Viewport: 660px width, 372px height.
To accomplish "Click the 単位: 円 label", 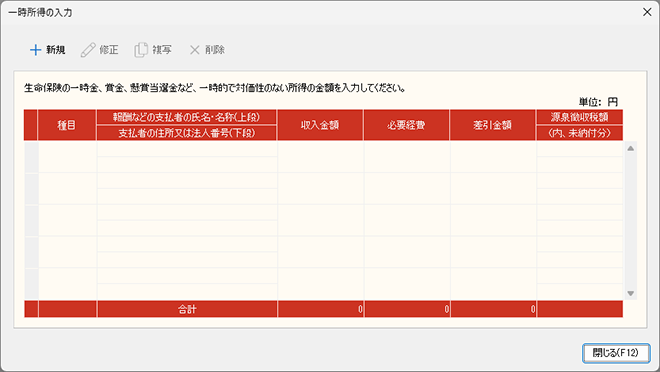I will [598, 102].
